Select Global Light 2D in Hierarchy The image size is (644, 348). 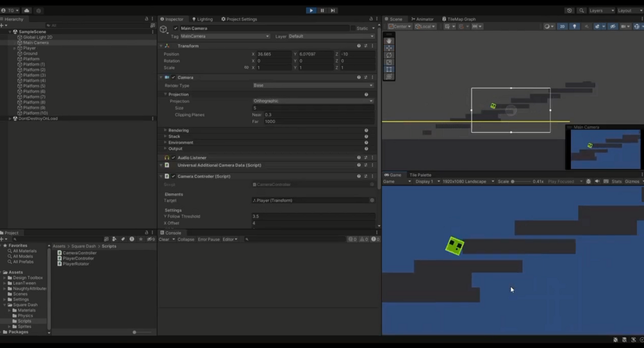pyautogui.click(x=37, y=37)
